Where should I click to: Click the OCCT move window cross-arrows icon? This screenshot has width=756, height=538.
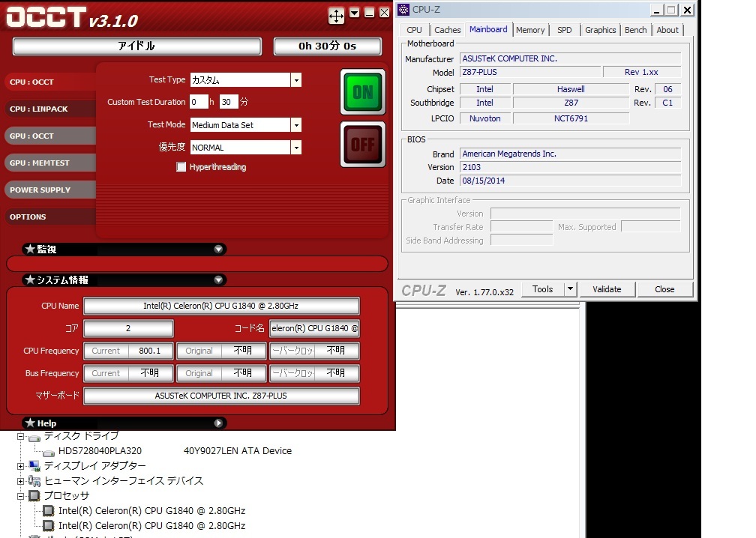click(336, 16)
